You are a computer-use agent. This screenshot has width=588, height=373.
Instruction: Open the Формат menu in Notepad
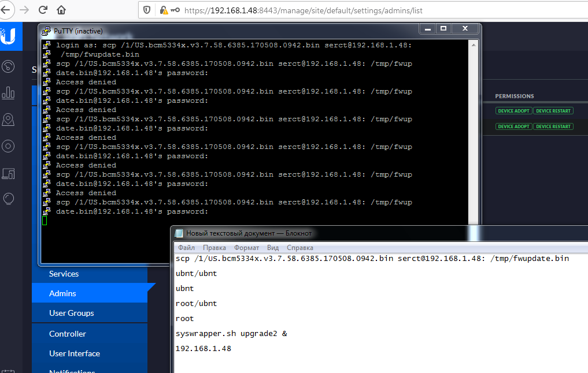click(247, 248)
